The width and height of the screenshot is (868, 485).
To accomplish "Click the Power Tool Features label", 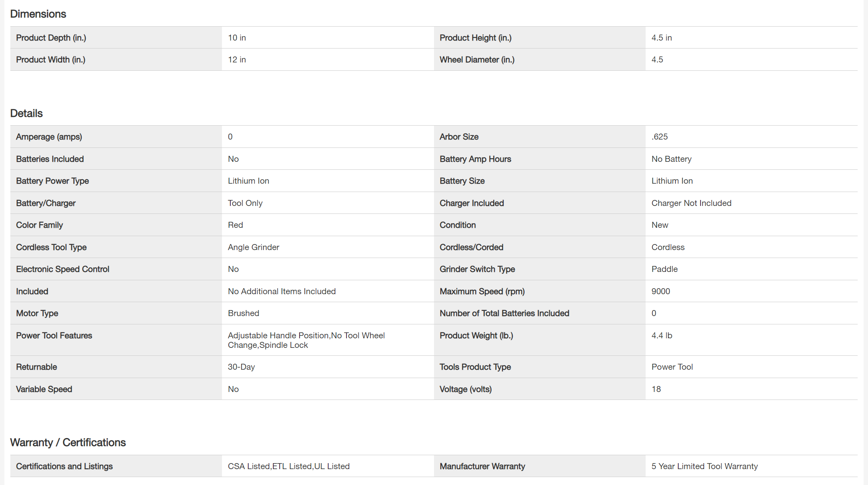I will click(x=54, y=336).
